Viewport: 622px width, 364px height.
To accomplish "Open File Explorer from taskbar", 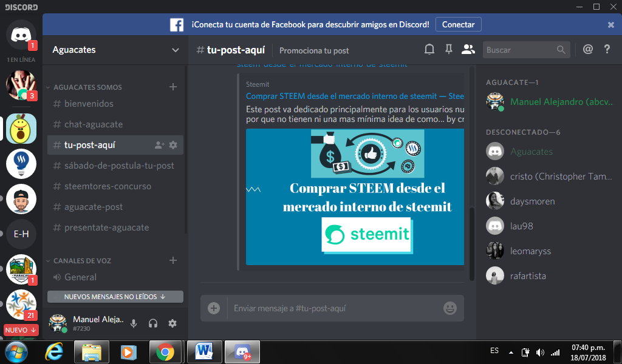I will point(92,352).
